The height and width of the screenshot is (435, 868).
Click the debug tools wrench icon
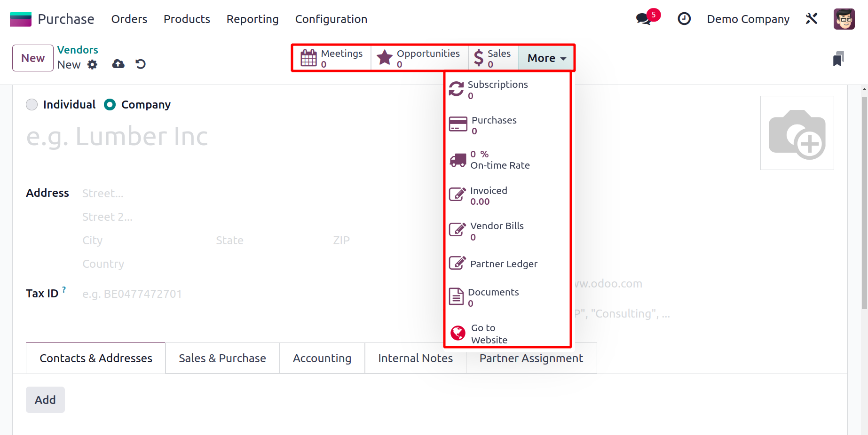point(812,19)
